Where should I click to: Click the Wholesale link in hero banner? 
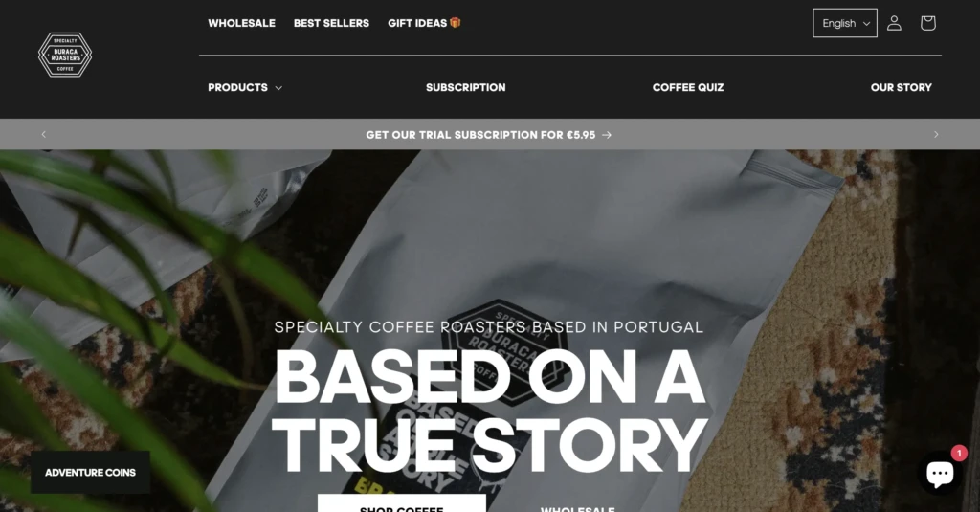[577, 507]
